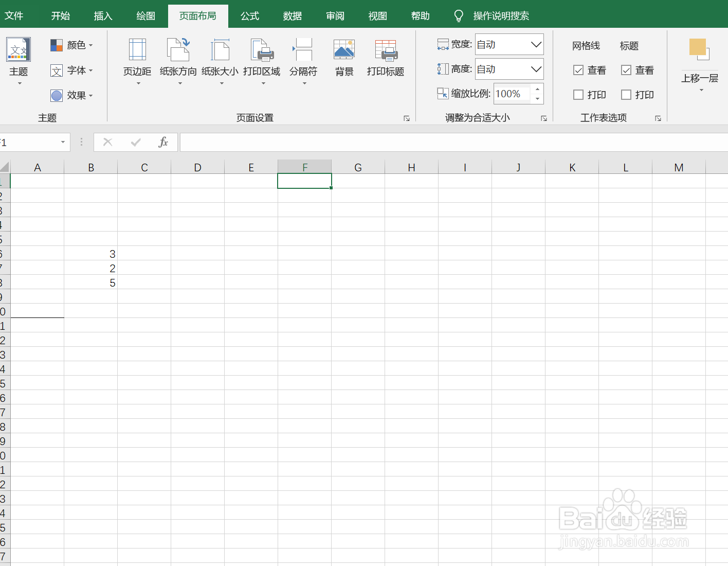The image size is (728, 566).
Task: Open Breaks (分隔符) menu
Action: pos(303,61)
